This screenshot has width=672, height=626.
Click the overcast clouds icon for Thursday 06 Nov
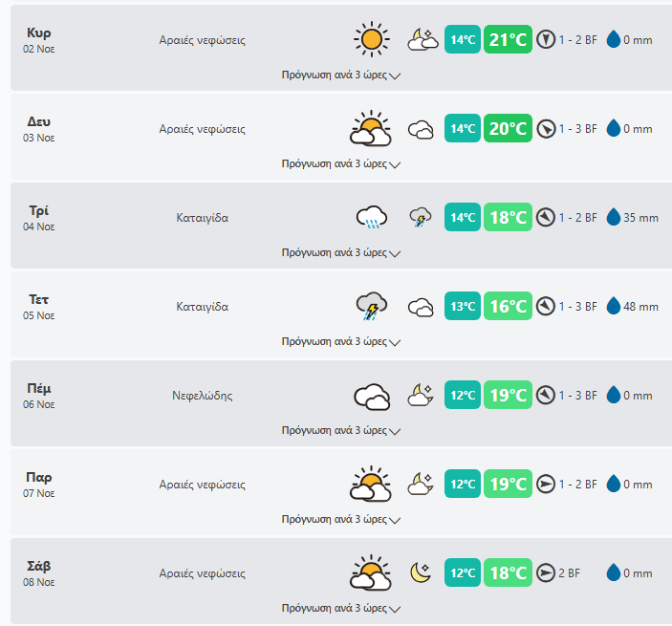click(371, 396)
